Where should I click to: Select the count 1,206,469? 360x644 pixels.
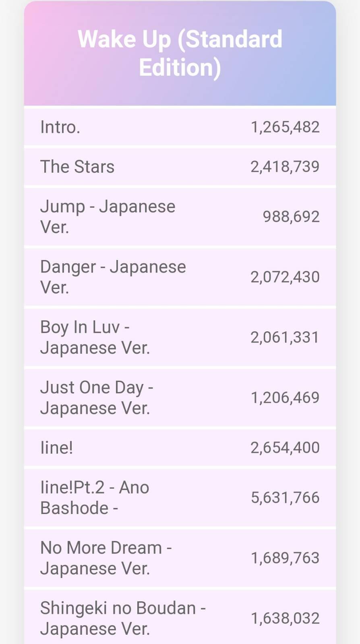pos(285,398)
